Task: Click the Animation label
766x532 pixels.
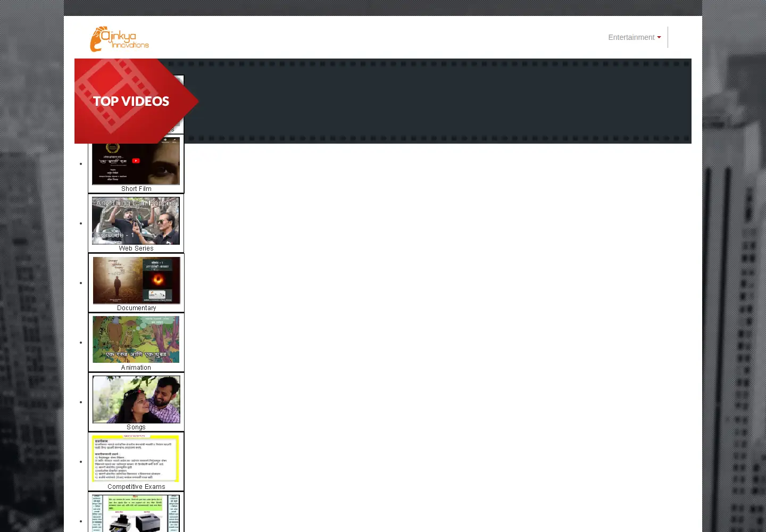Action: (x=136, y=368)
